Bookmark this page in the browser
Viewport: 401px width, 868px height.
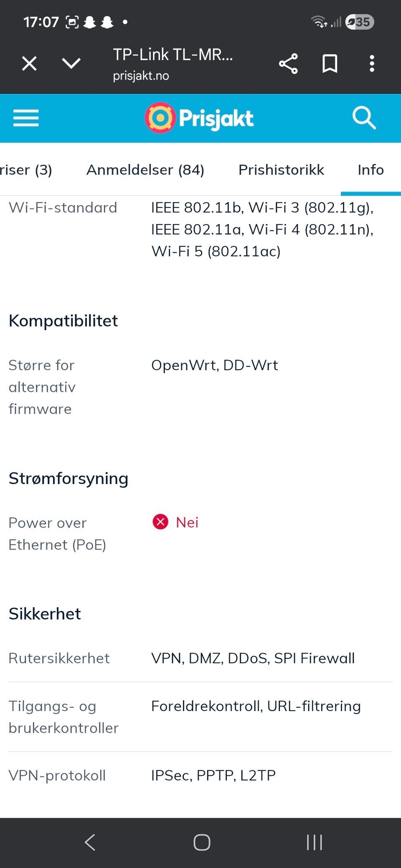click(x=330, y=64)
